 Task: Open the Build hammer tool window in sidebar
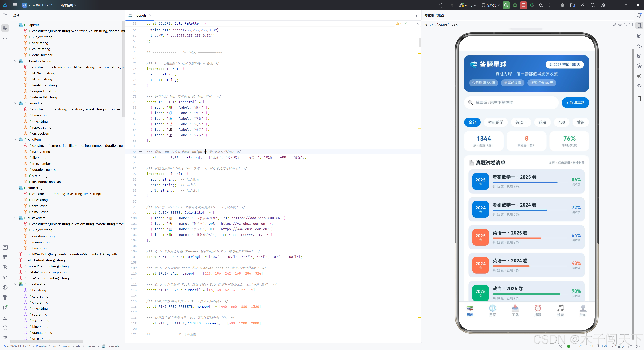coord(5,298)
